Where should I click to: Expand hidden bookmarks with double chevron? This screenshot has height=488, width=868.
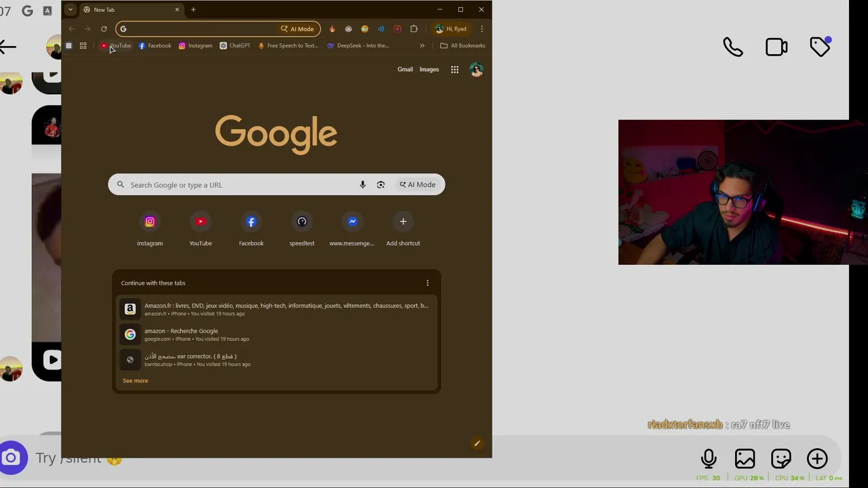422,45
